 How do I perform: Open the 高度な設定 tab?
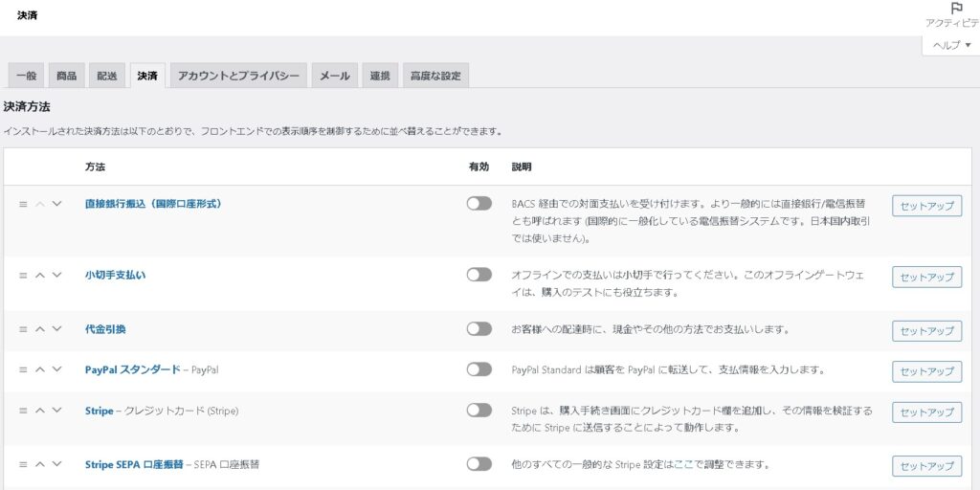tap(434, 76)
